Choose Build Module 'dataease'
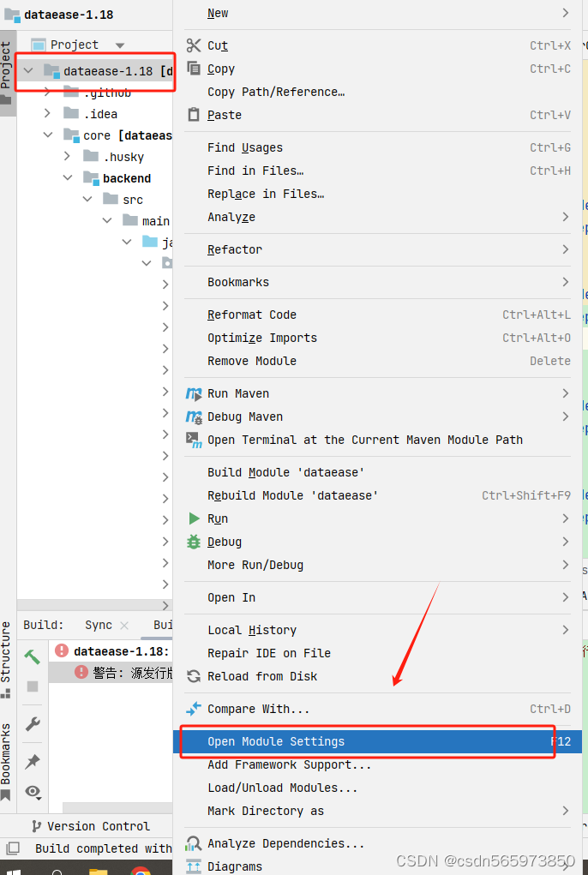 378,472
